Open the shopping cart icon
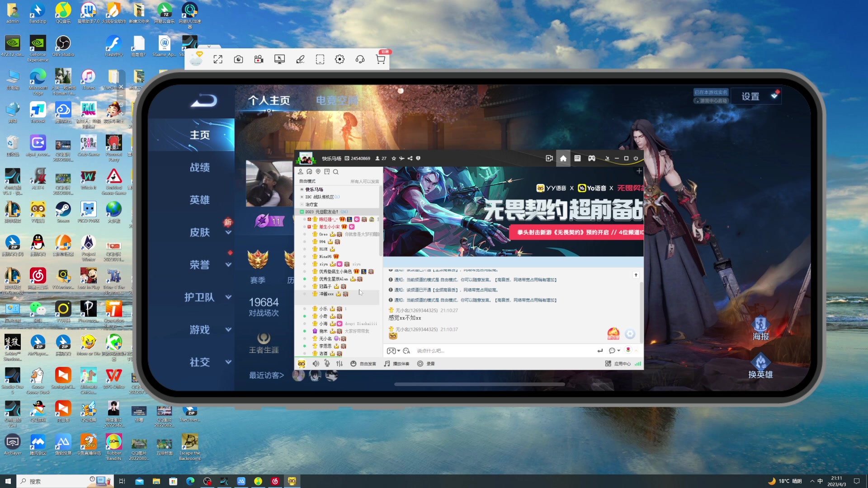This screenshot has width=868, height=488. pyautogui.click(x=381, y=59)
